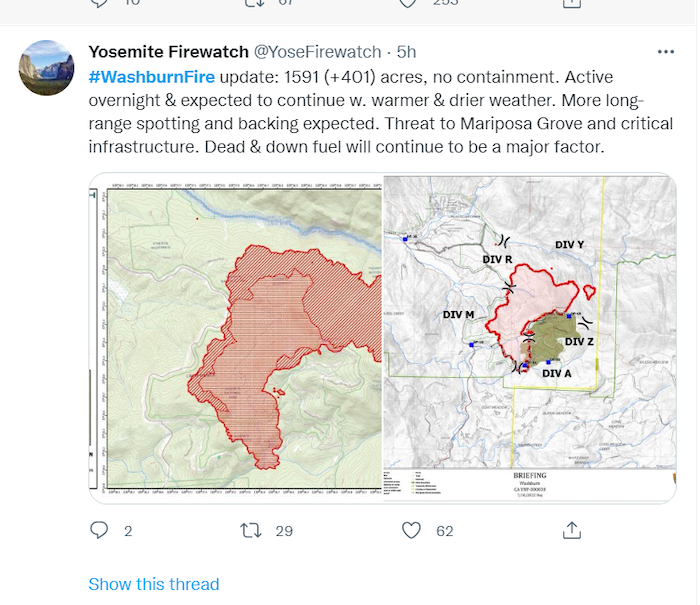The image size is (700, 605).
Task: Click the reply count 2
Action: pyautogui.click(x=128, y=531)
